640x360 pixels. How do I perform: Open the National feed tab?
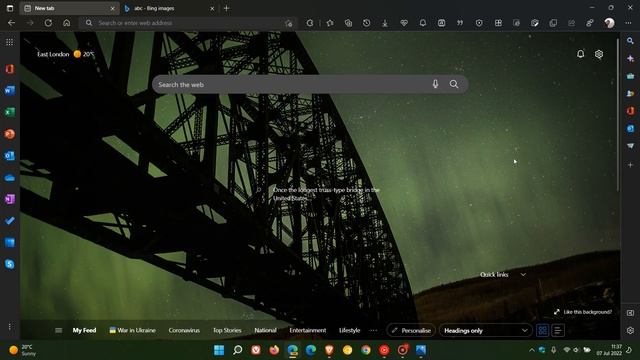(265, 330)
